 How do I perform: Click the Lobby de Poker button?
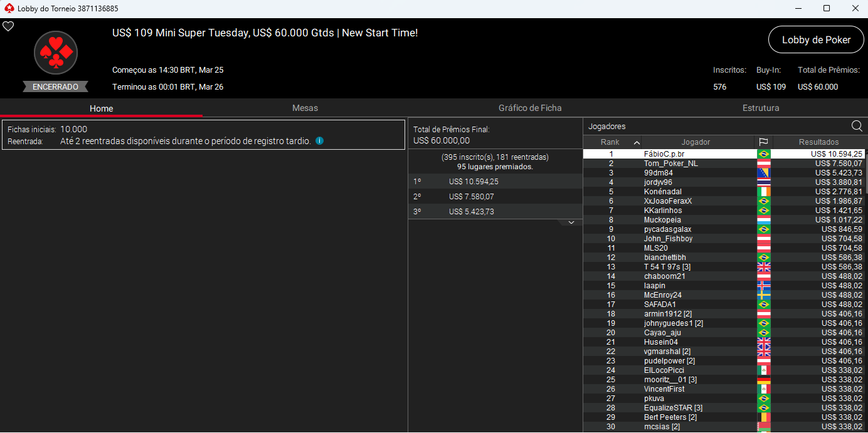point(816,39)
